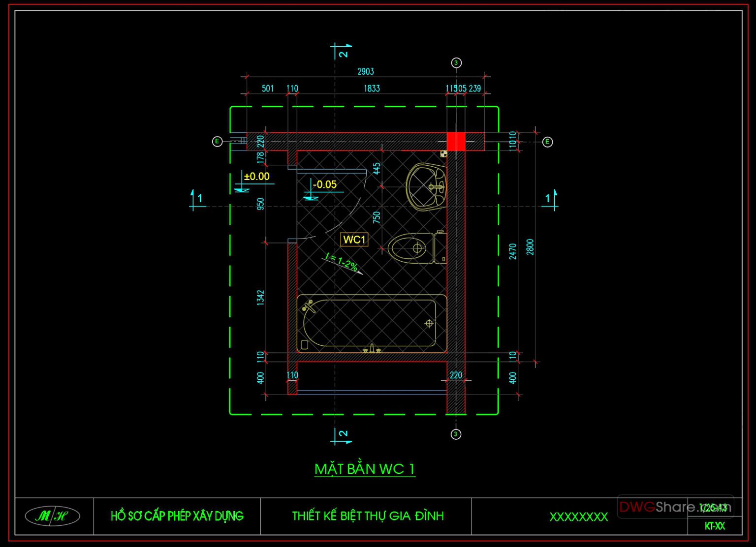Click the red filled column block

coord(456,141)
